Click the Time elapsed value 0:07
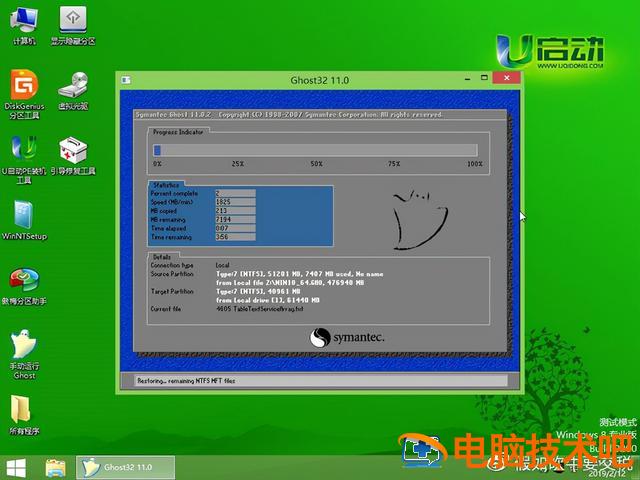This screenshot has width=640, height=480. tap(236, 228)
